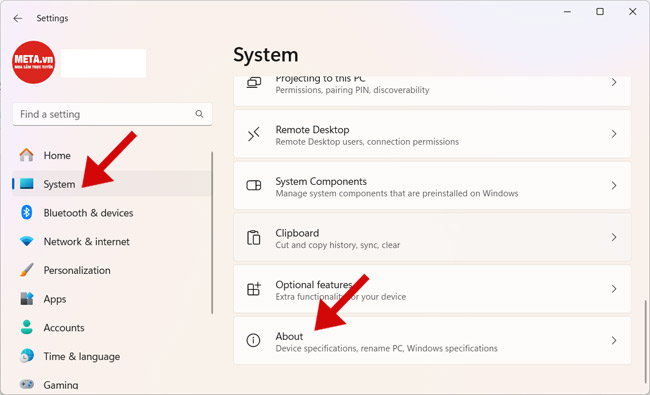Viewport: 650px width, 395px height.
Task: Click the main content scrollbar
Action: click(x=645, y=342)
